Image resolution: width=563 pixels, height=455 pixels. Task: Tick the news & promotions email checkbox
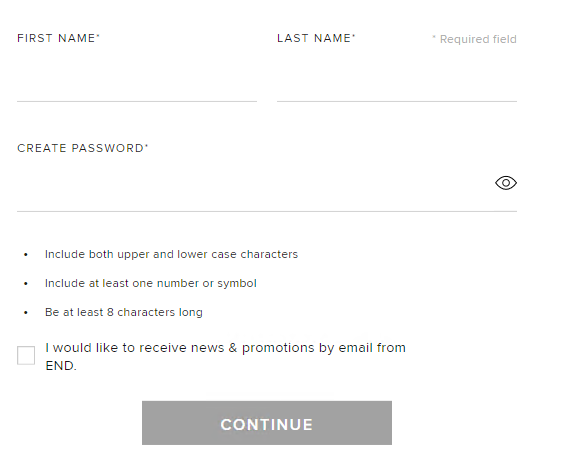tap(26, 355)
